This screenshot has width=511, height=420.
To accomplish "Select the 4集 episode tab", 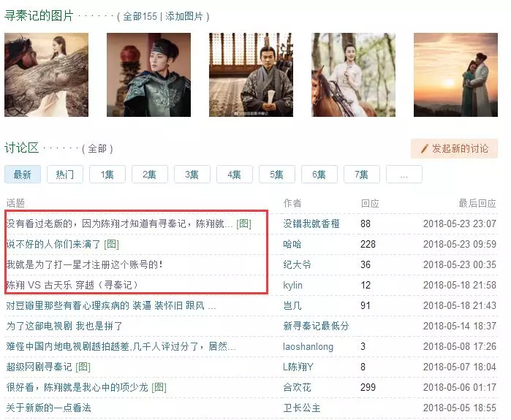I will (x=235, y=175).
